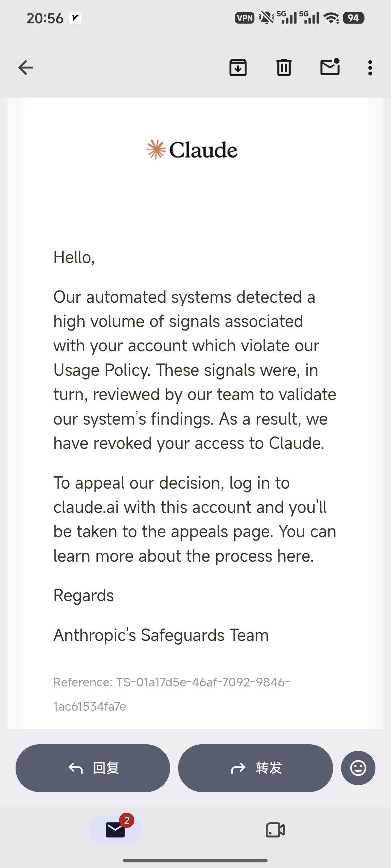The height and width of the screenshot is (868, 391).
Task: Tap the Claude logo image
Action: 192,150
